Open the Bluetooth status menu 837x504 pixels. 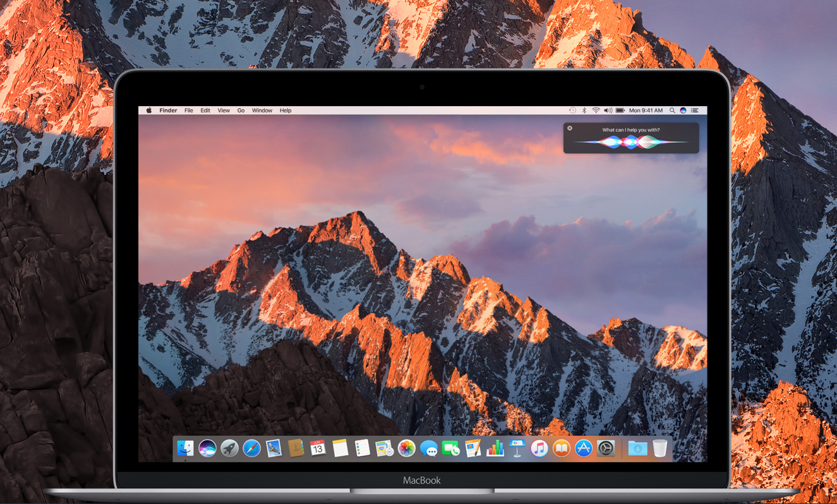(584, 111)
